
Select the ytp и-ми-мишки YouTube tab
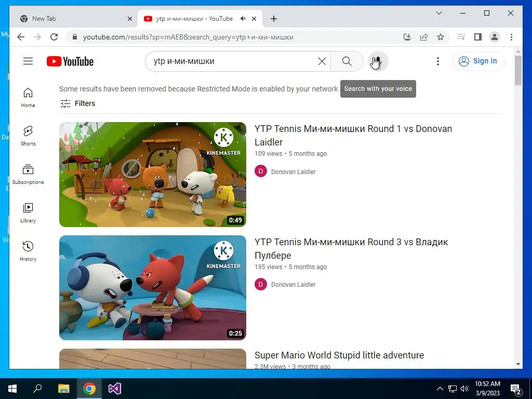(x=200, y=19)
